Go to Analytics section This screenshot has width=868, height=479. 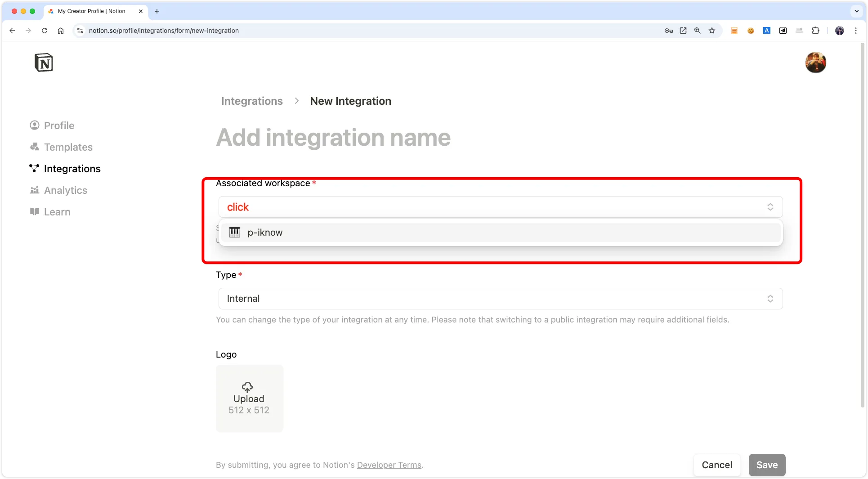click(65, 190)
